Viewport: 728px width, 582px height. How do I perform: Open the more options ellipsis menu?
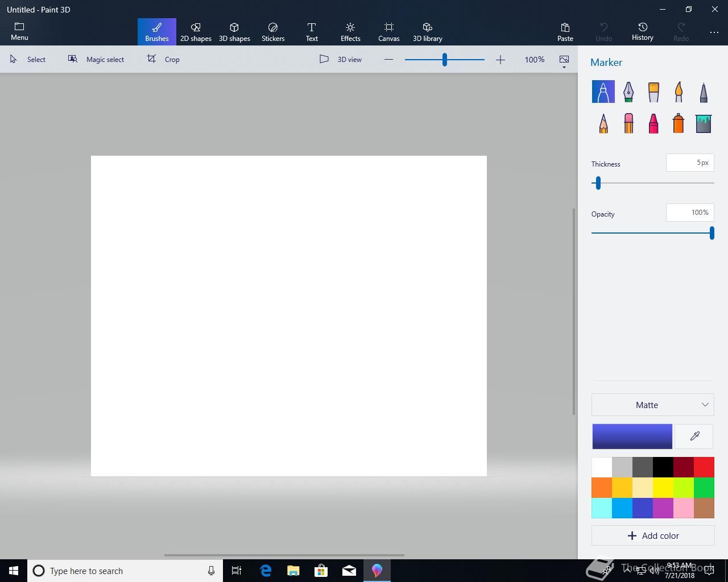(x=714, y=32)
